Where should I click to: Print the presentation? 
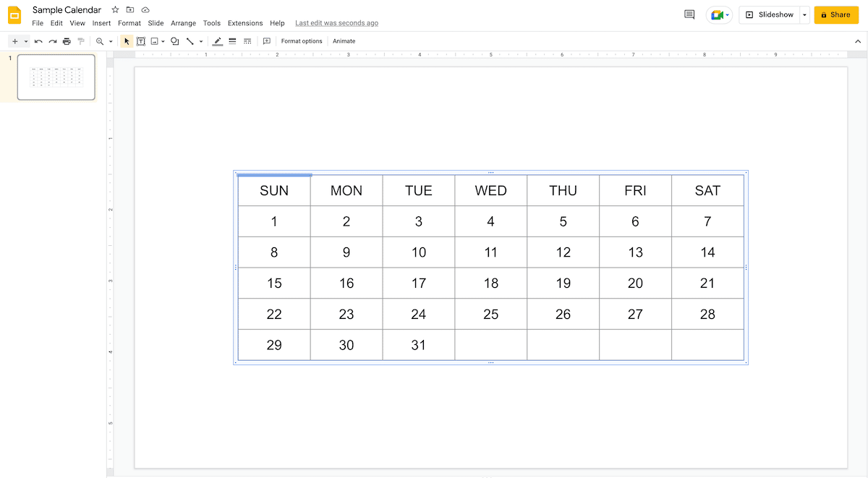(x=67, y=41)
